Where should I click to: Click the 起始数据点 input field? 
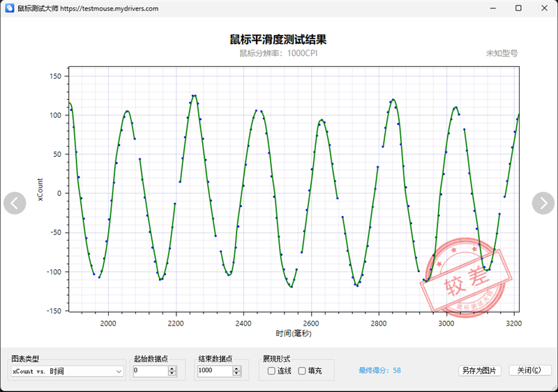pos(151,371)
